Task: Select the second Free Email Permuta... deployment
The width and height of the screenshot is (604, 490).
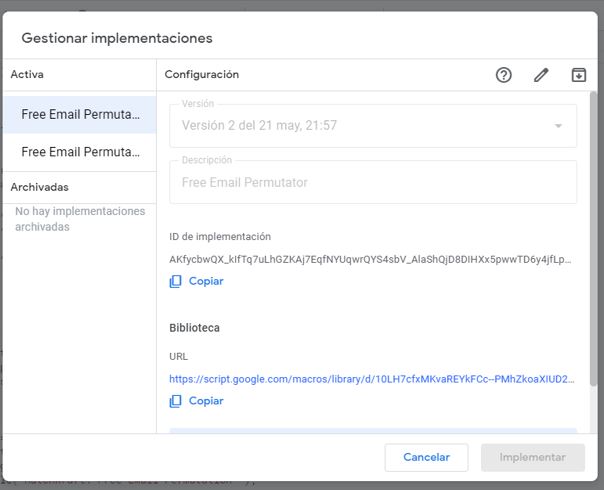Action: [x=80, y=152]
